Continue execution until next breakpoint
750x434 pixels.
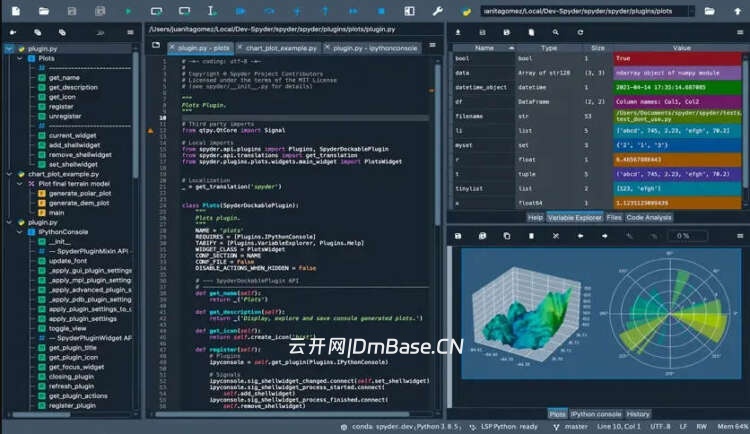pos(353,11)
